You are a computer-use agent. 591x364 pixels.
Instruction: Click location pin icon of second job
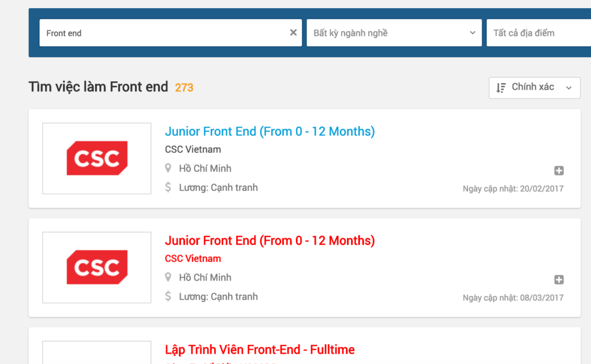(168, 277)
